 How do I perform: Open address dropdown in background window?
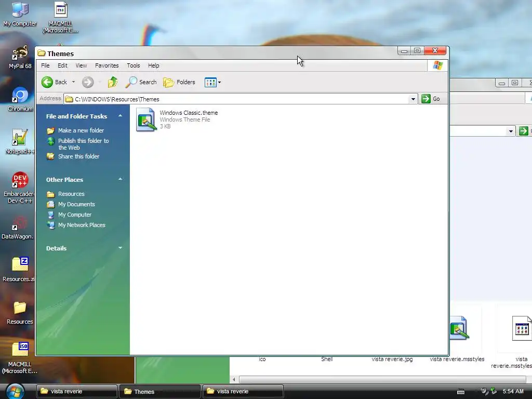(511, 131)
